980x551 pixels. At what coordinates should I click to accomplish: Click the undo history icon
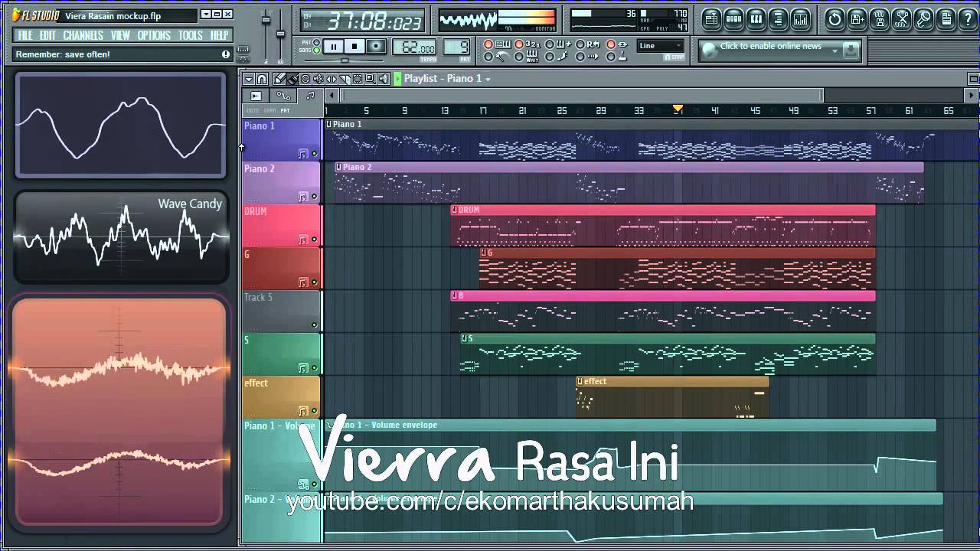pos(835,19)
